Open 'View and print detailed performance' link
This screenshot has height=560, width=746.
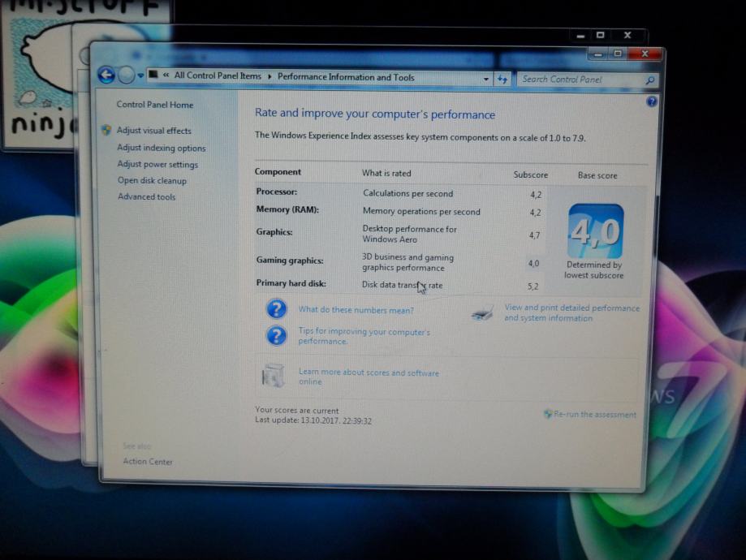[x=571, y=312]
